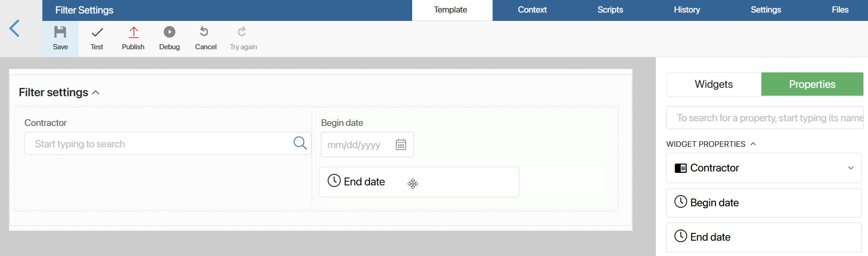Focus the property search field

point(765,118)
